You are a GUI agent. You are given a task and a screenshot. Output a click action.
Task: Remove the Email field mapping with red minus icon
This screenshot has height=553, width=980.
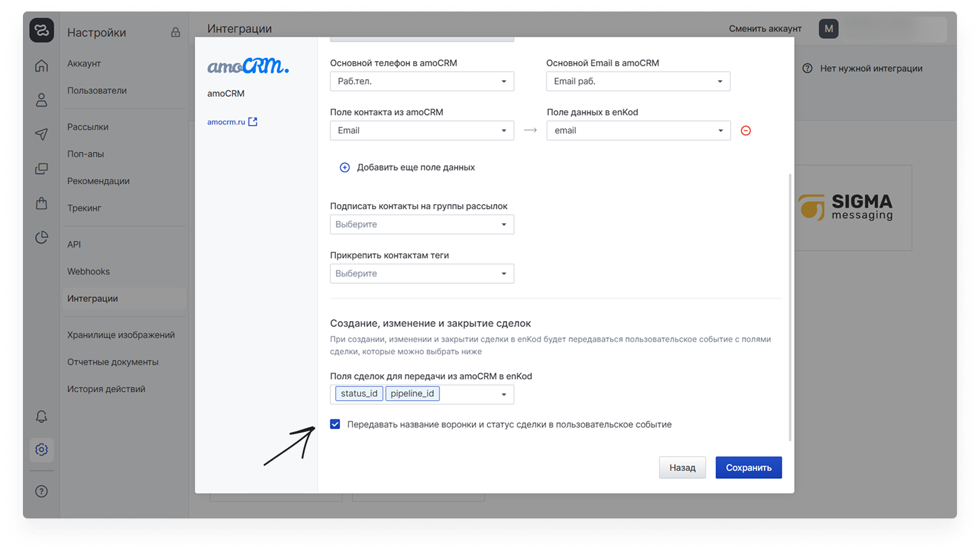click(x=746, y=131)
